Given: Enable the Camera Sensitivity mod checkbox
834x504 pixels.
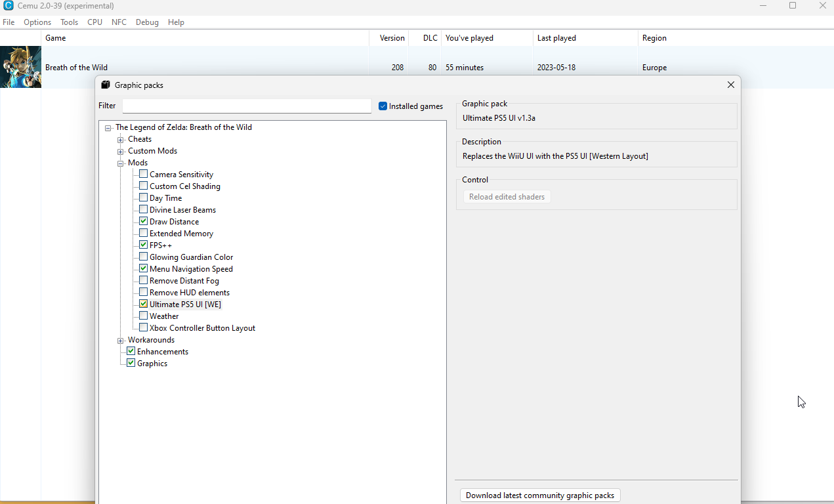Looking at the screenshot, I should 144,174.
